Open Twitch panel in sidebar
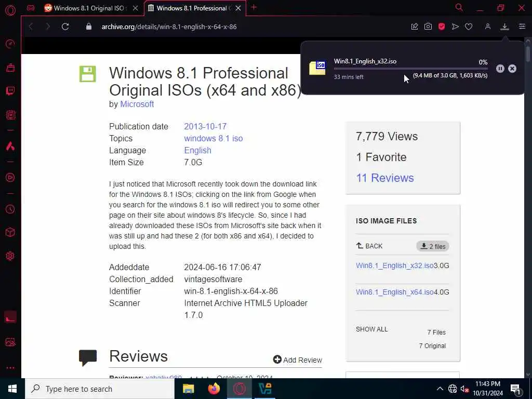This screenshot has width=532, height=399. point(10,91)
